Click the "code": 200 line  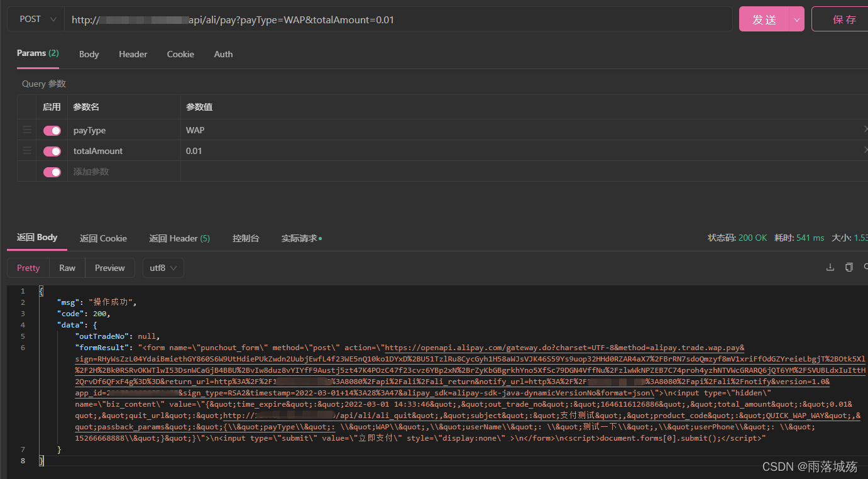[x=84, y=314]
